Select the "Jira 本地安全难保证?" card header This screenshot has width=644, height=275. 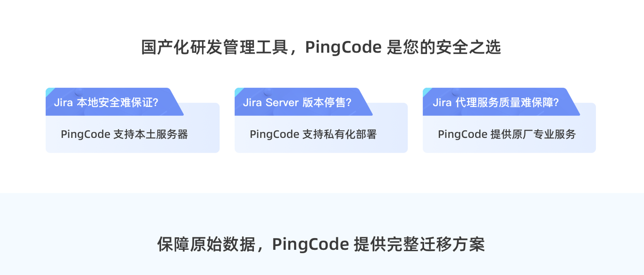click(x=106, y=102)
